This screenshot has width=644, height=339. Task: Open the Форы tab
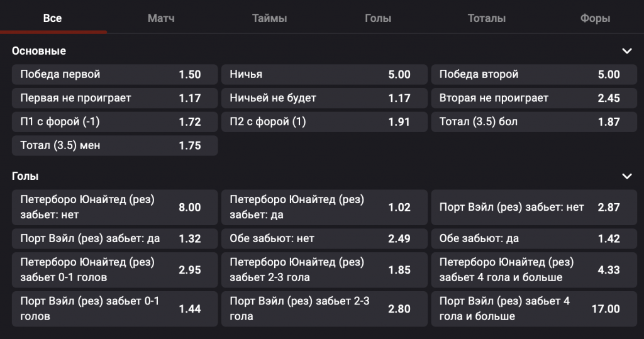[595, 18]
